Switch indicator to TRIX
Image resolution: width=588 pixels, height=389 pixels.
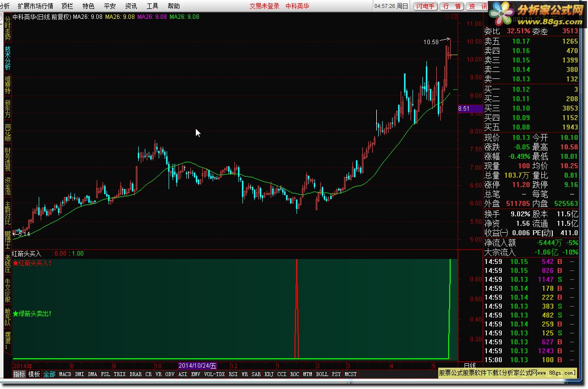pos(119,374)
